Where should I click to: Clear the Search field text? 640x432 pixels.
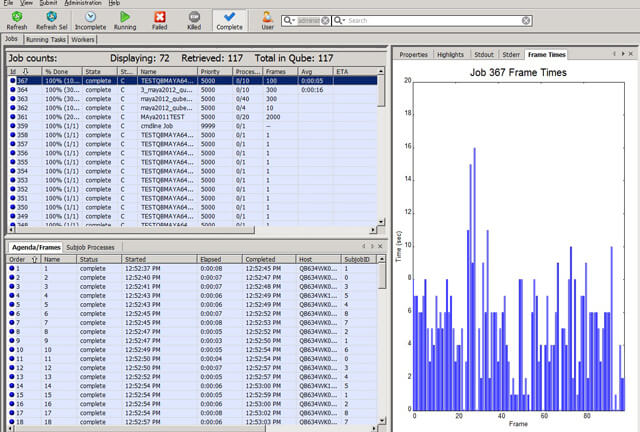526,20
